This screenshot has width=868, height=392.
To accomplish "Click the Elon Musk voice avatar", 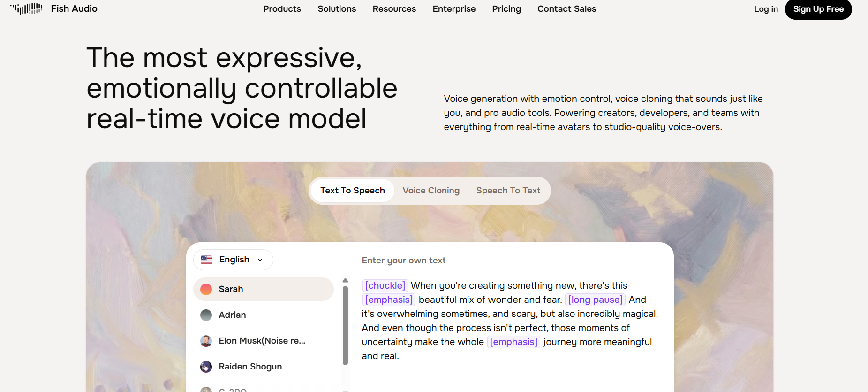I will 206,341.
